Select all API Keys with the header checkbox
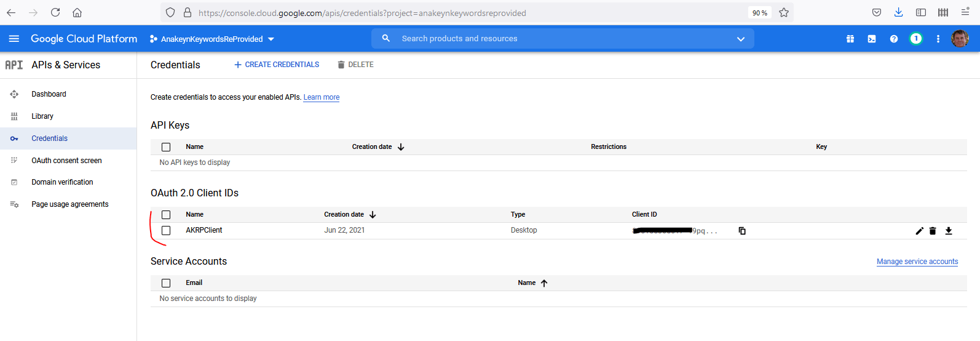 [x=166, y=147]
